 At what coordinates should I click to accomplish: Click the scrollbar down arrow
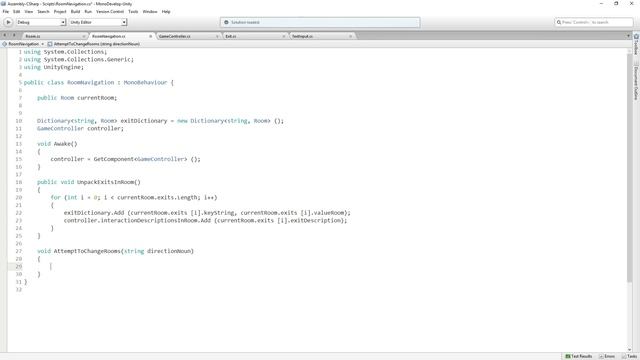pos(629,349)
